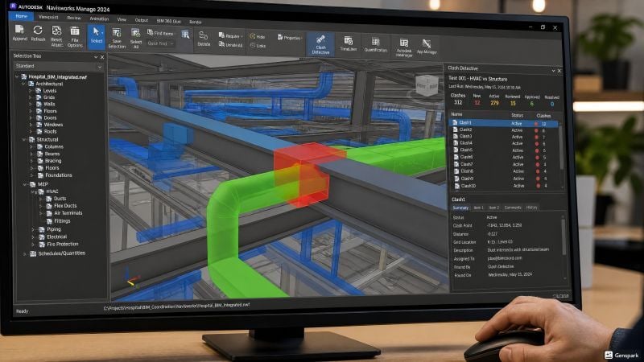
Task: Click the Links tool in ribbon
Action: pyautogui.click(x=258, y=46)
